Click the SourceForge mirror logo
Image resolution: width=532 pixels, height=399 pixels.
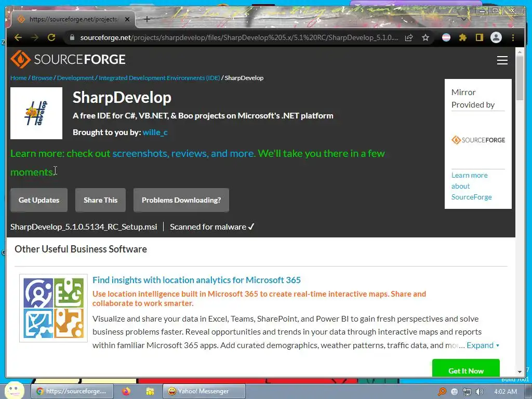(478, 140)
